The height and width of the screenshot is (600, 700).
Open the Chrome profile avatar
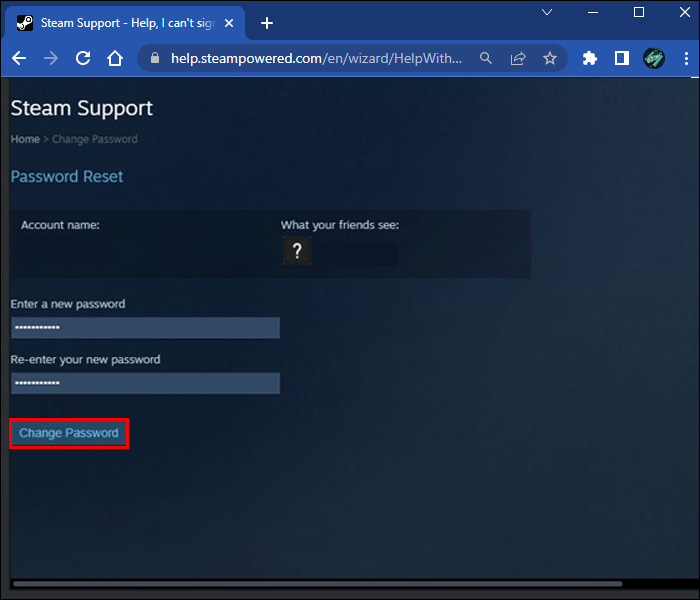coord(654,58)
